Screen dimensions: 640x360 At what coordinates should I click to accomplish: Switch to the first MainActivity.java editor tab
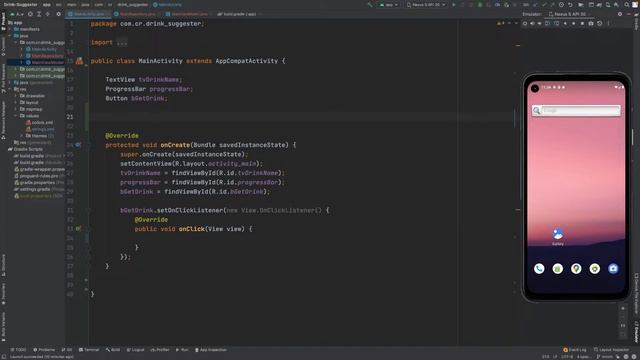[x=88, y=14]
